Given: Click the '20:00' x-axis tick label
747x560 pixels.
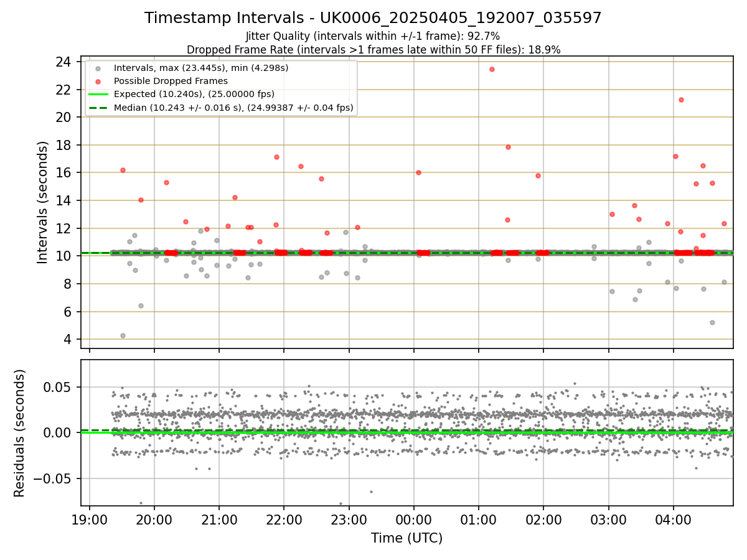Looking at the screenshot, I should 154,519.
